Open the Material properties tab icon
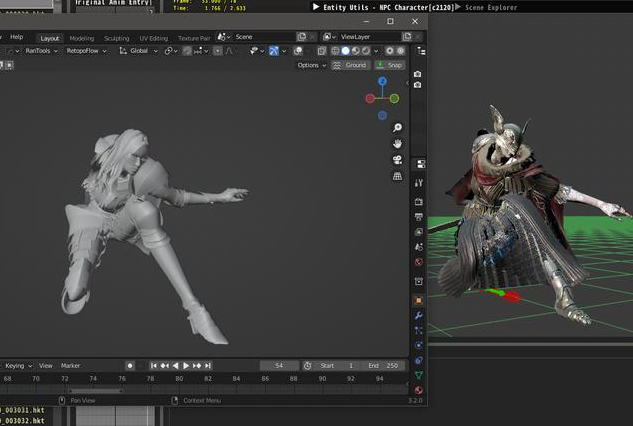Screen dimensions: 633x426 419,390
